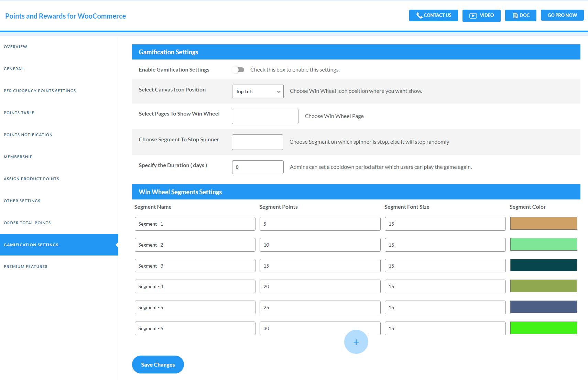Click the Segment Font Size column header
Viewport: 588px width, 380px height.
click(x=407, y=207)
